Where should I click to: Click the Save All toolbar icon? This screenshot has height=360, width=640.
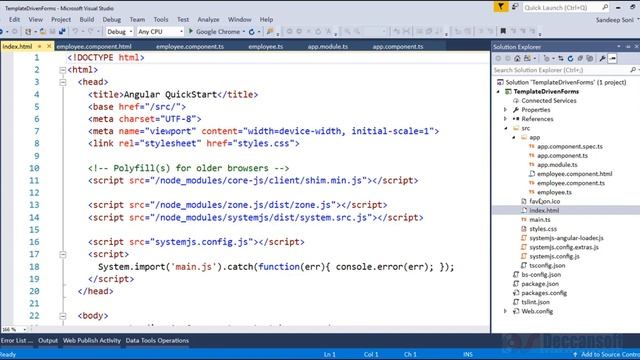click(x=62, y=31)
